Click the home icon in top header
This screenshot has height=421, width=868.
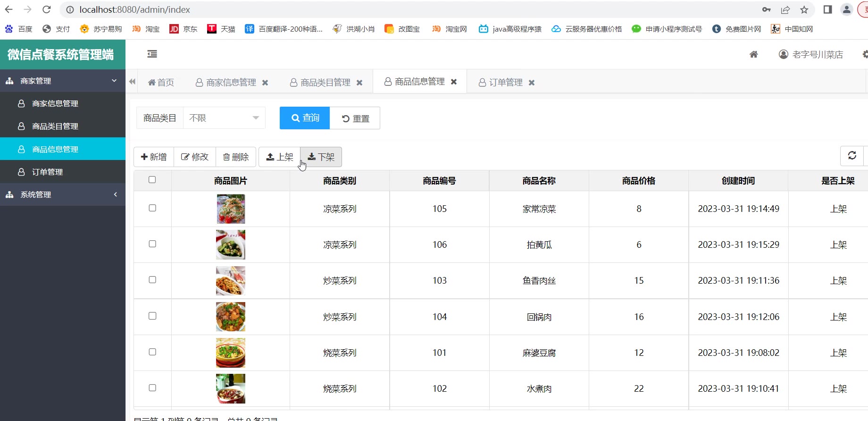[754, 54]
